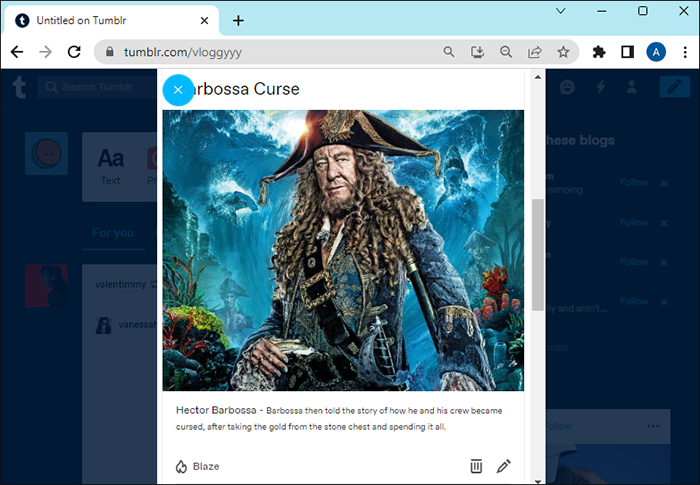Edit the post with the pencil icon
The height and width of the screenshot is (485, 700).
[504, 466]
